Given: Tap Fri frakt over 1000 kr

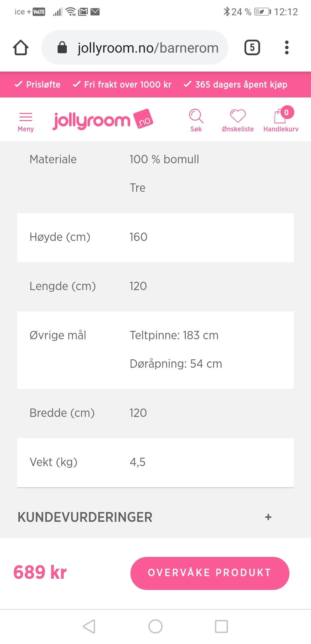Looking at the screenshot, I should click(122, 84).
